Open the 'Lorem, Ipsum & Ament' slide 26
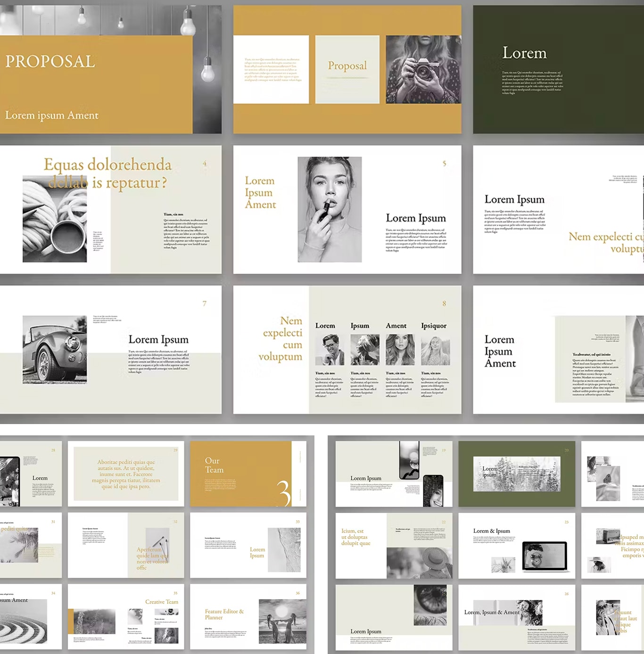The width and height of the screenshot is (644, 654). (x=517, y=616)
